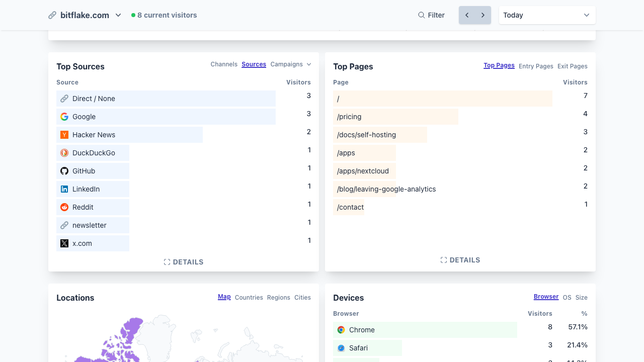
Task: Switch Locations to Cities tab
Action: (x=302, y=298)
